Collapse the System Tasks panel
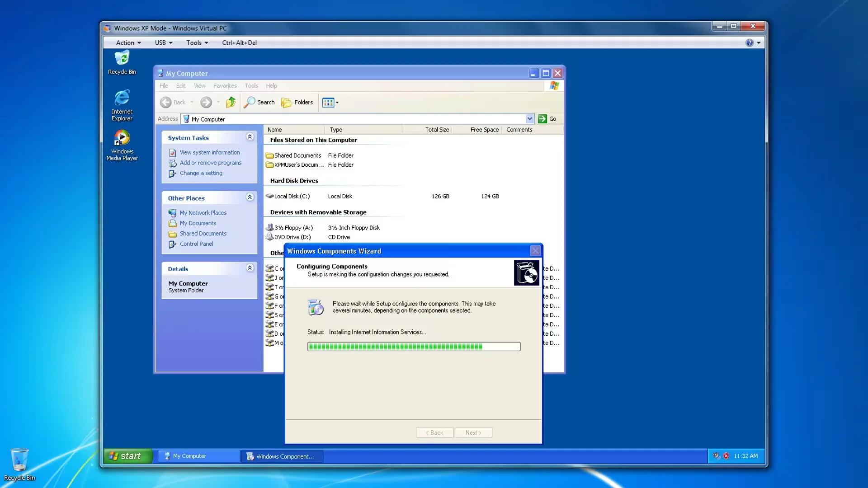Viewport: 868px width, 488px height. 250,137
